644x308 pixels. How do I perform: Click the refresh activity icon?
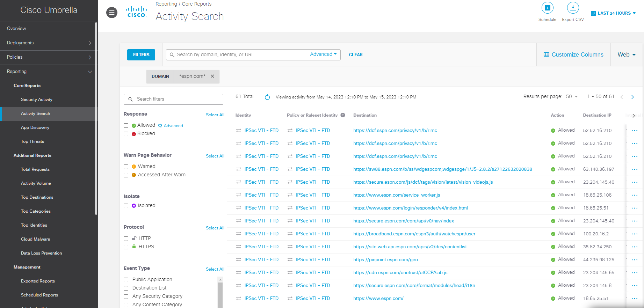coord(267,97)
